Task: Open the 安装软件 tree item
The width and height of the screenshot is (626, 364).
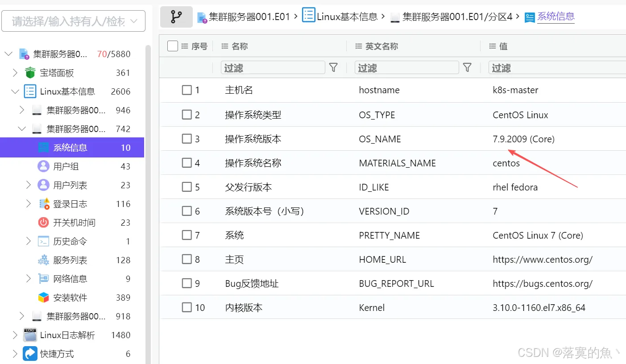Action: point(72,298)
